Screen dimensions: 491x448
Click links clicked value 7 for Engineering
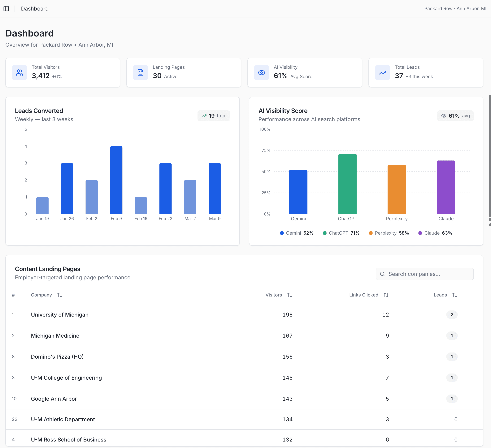pyautogui.click(x=387, y=378)
